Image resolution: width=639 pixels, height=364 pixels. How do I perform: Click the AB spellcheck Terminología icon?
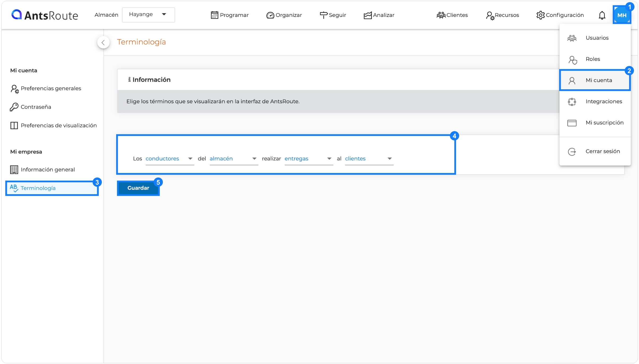click(x=14, y=188)
